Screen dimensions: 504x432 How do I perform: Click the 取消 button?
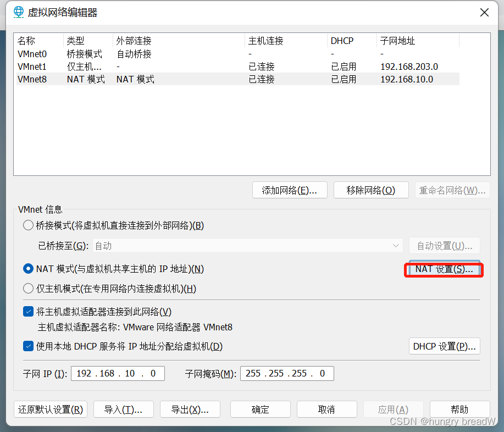pyautogui.click(x=327, y=409)
